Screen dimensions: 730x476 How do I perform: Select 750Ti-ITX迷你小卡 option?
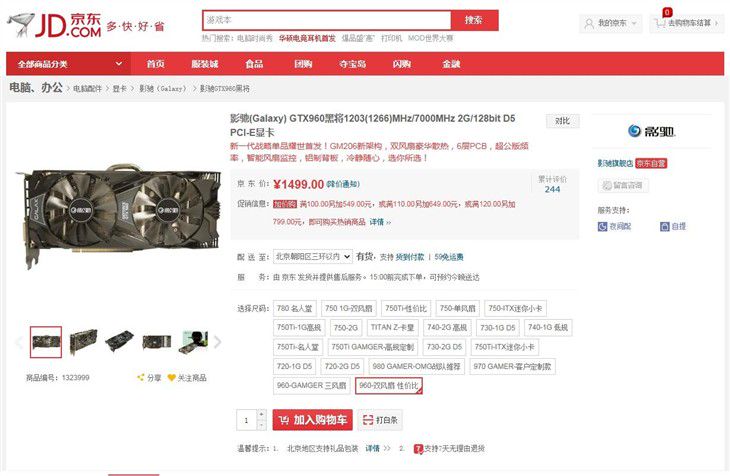(505, 347)
